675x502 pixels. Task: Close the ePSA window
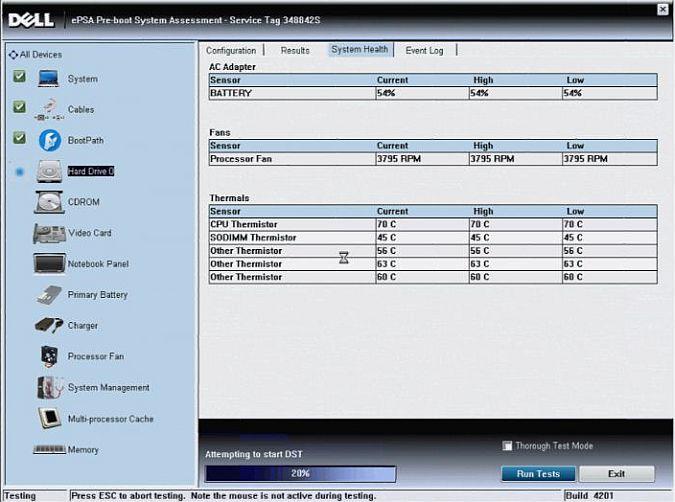pos(663,9)
